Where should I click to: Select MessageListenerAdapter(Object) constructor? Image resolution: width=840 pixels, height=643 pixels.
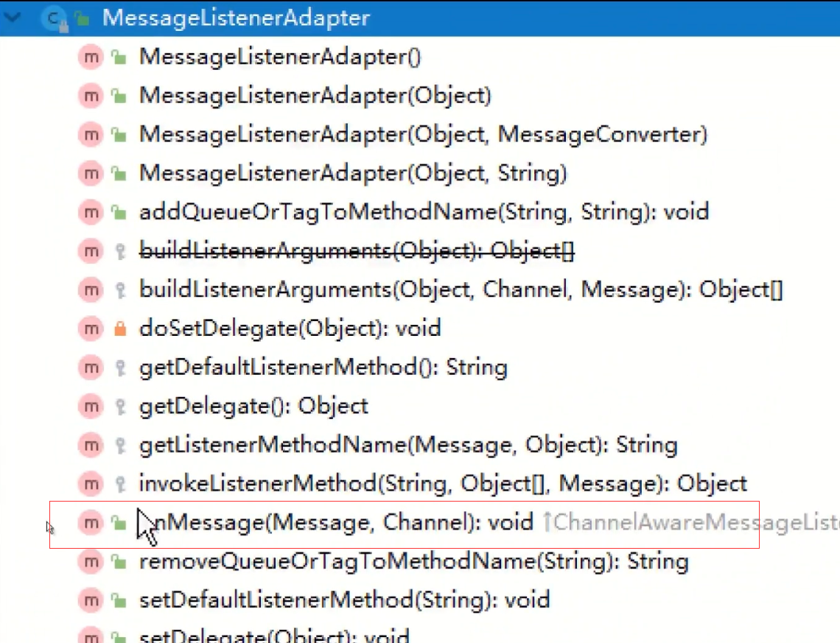315,96
